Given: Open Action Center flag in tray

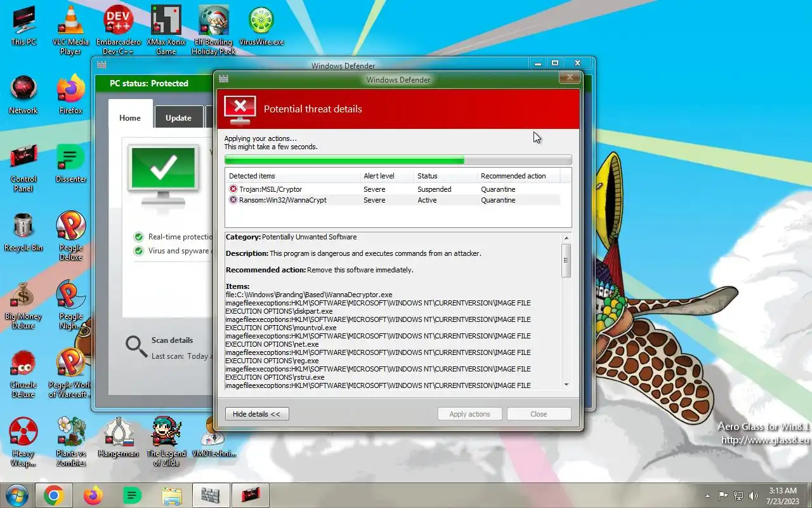Looking at the screenshot, I should click(723, 496).
